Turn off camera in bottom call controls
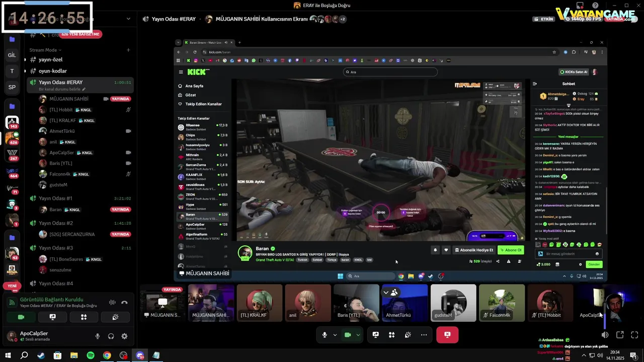The height and width of the screenshot is (362, 644). coord(348,335)
